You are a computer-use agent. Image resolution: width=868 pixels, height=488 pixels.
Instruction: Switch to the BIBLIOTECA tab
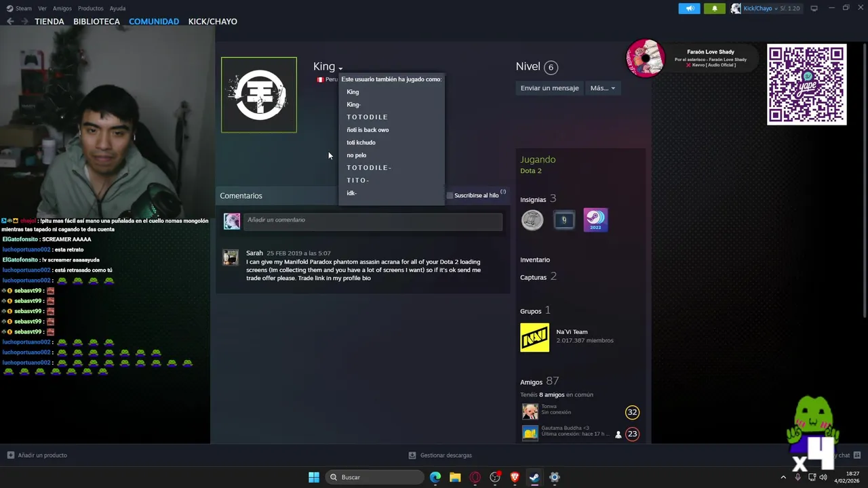pyautogui.click(x=96, y=22)
